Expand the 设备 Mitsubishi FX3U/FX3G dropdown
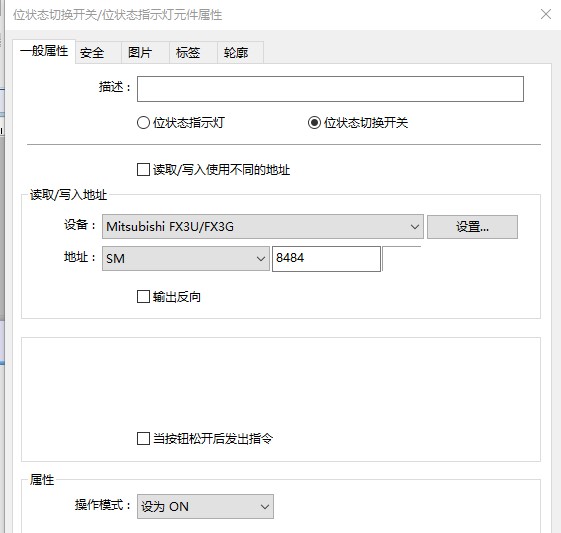 [x=263, y=226]
